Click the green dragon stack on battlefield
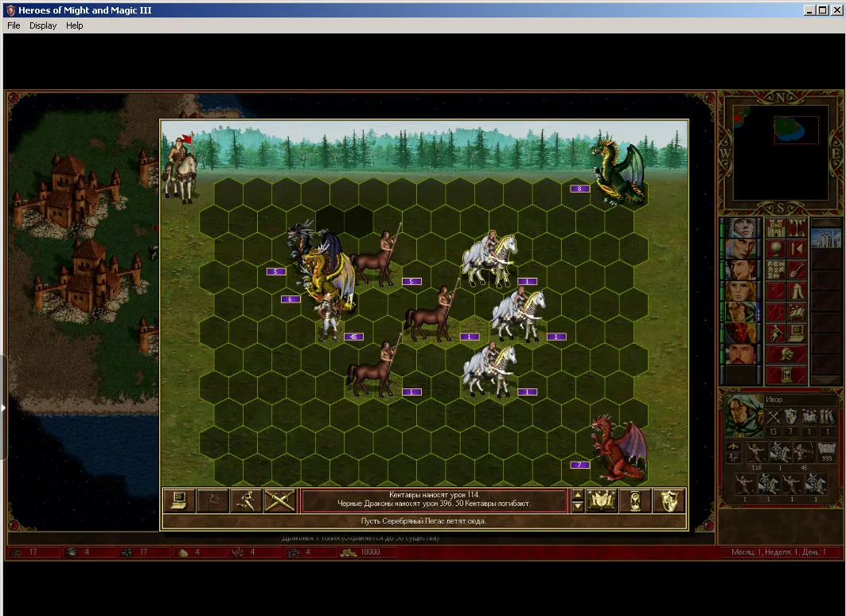The image size is (846, 616). point(619,172)
